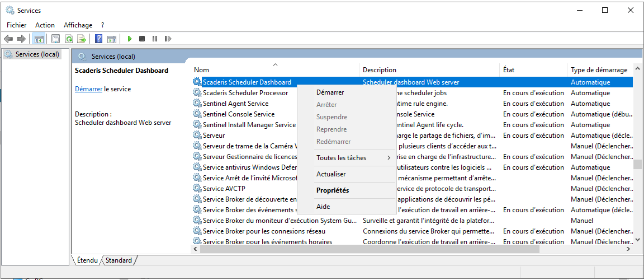The width and height of the screenshot is (644, 280).
Task: Sort by Type de démarrage column header
Action: (599, 70)
